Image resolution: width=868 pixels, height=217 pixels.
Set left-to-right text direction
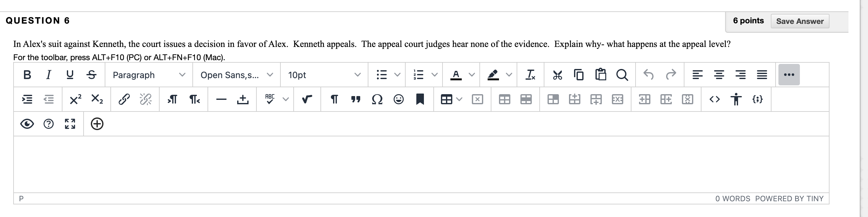click(173, 99)
